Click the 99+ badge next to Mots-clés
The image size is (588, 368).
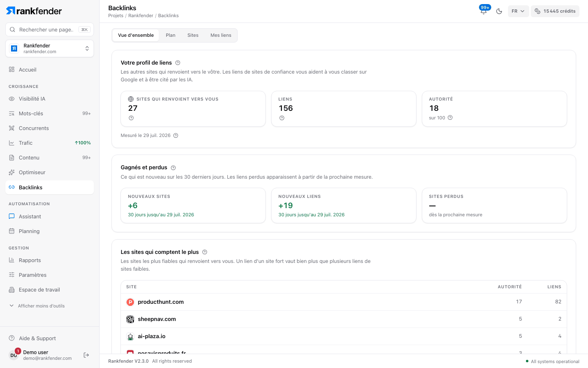[87, 113]
